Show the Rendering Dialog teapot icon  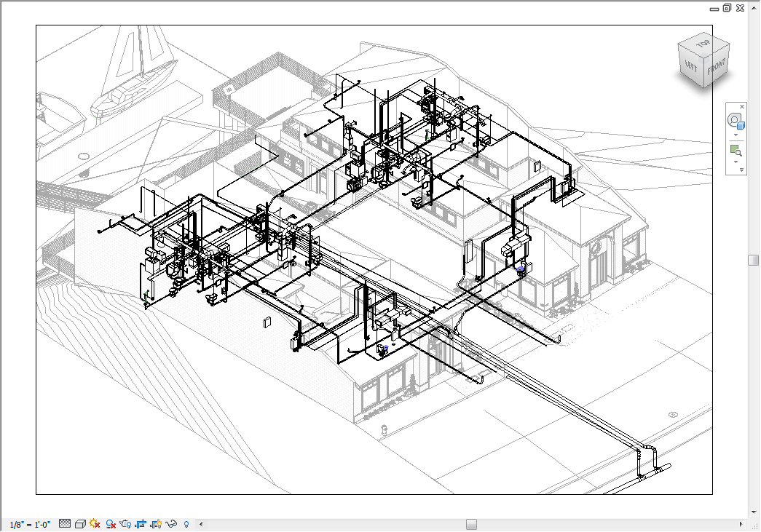tap(125, 524)
